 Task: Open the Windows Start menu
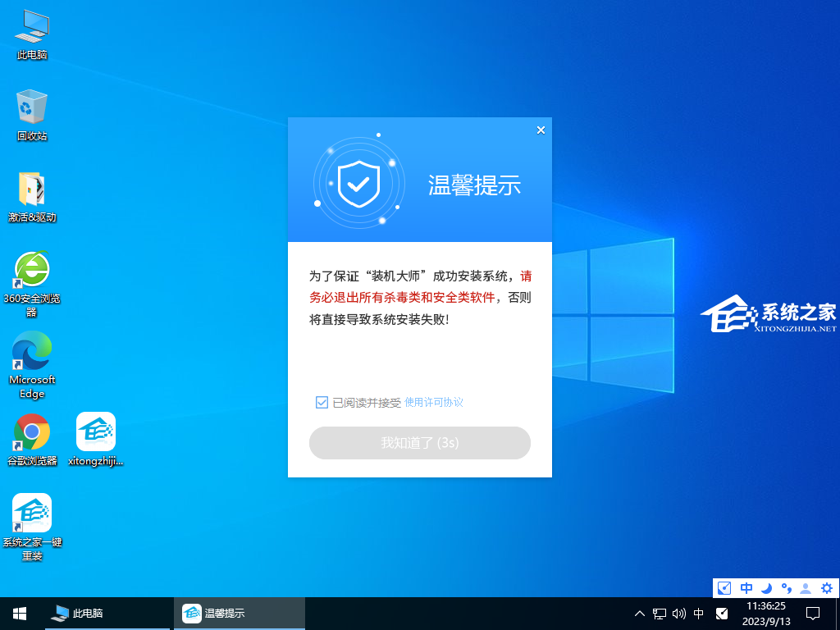pos(18,613)
